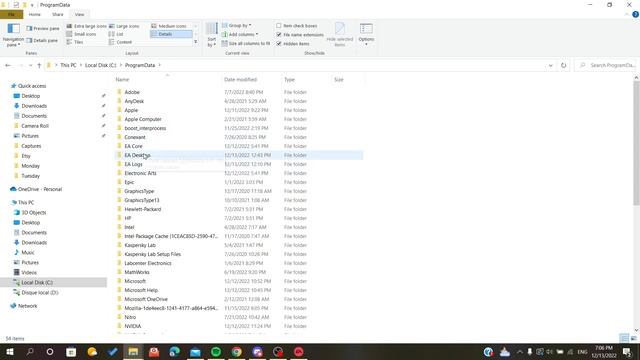Switch to the Home ribbon tab

click(x=35, y=14)
